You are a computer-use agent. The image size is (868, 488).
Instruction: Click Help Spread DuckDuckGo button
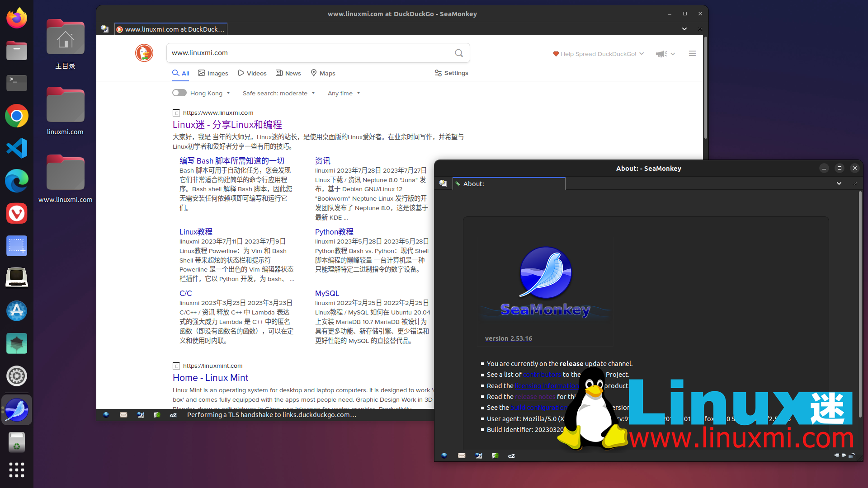pos(597,54)
